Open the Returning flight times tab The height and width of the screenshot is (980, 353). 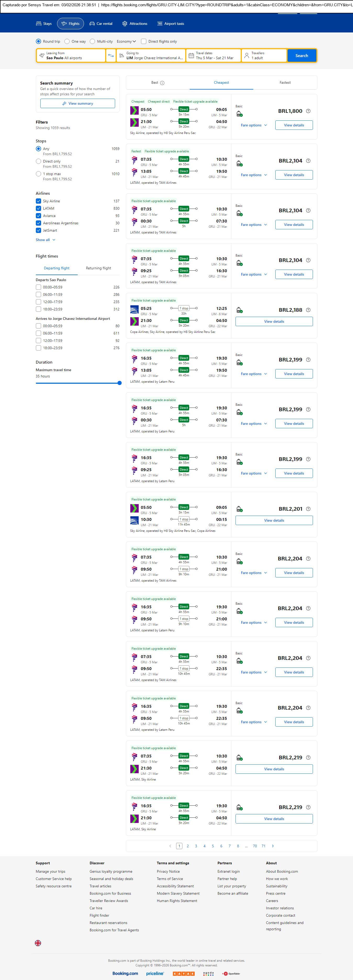98,268
